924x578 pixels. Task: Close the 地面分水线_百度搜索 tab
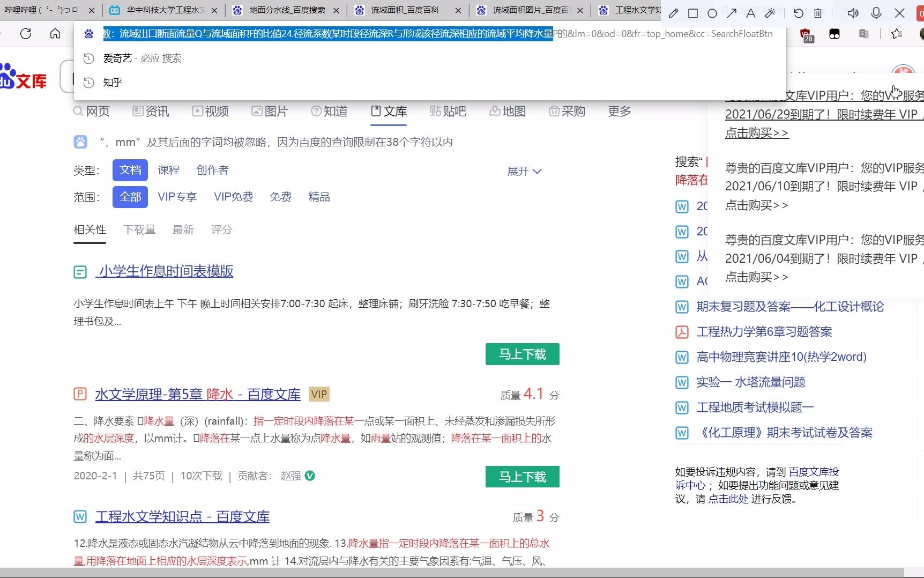336,10
